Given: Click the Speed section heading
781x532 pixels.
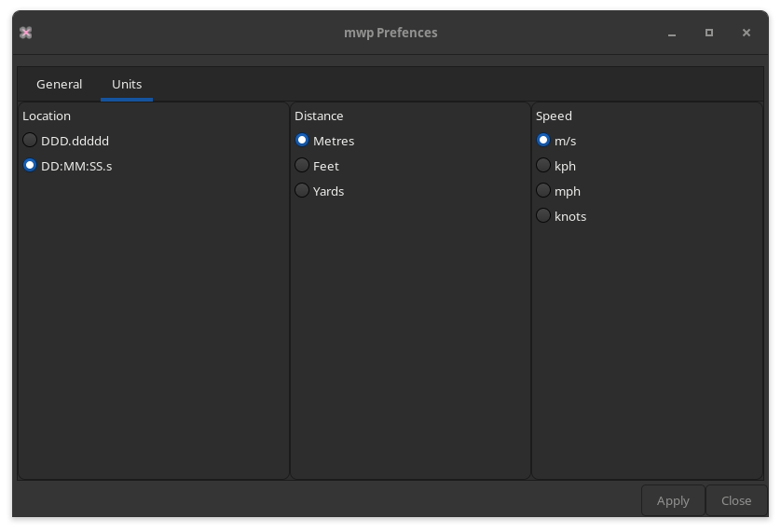Looking at the screenshot, I should coord(554,116).
